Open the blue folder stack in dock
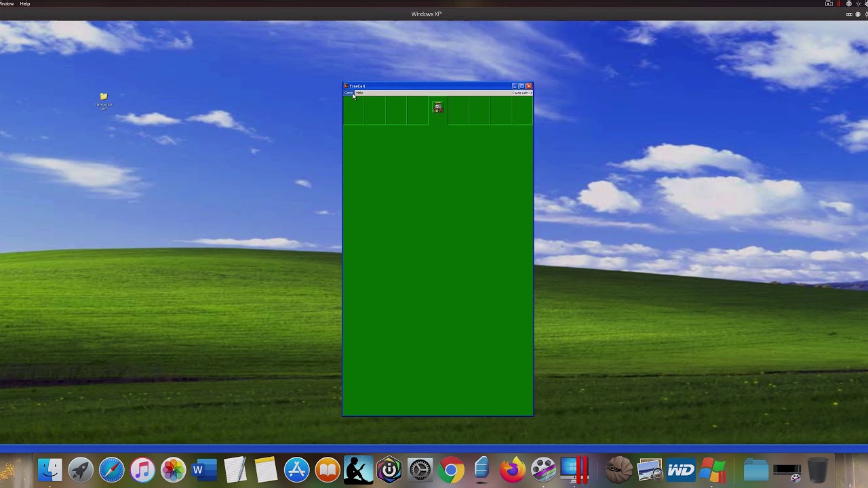This screenshot has height=488, width=868. point(756,470)
